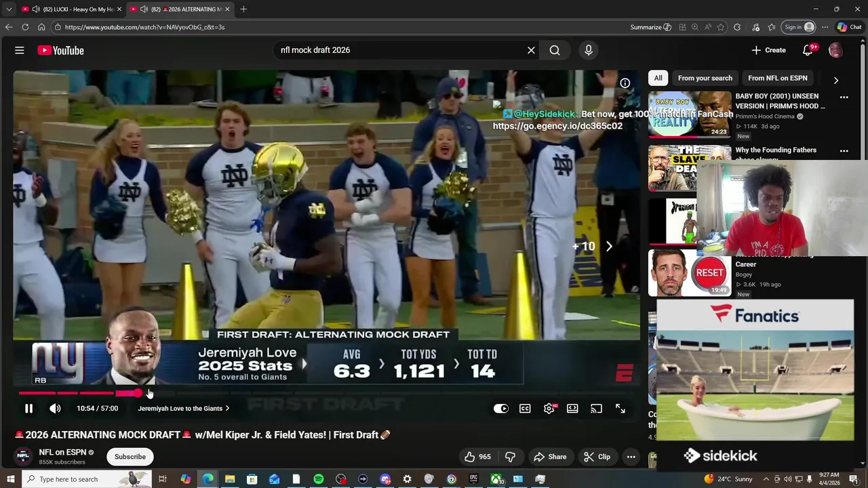Open the player settings gear
This screenshot has height=488, width=868.
tap(549, 409)
